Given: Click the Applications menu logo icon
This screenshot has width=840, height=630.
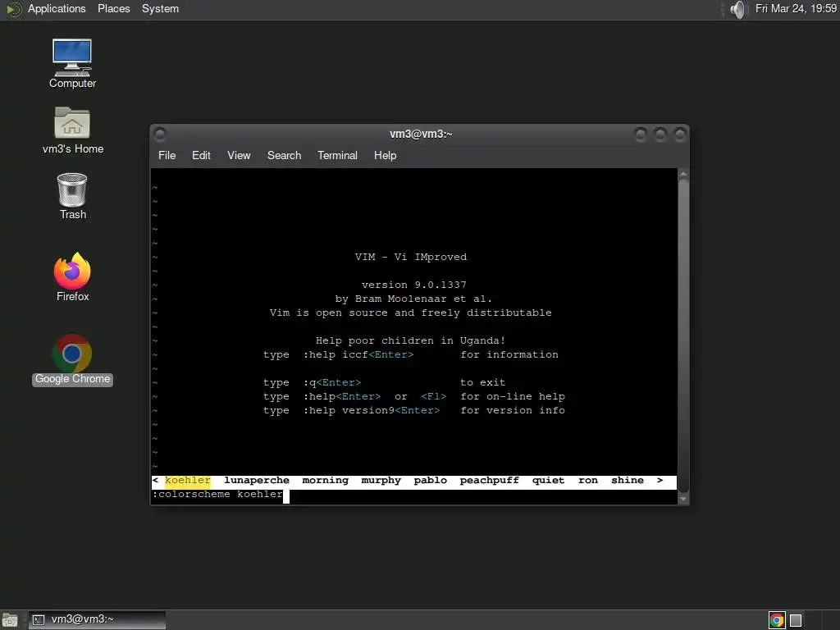Looking at the screenshot, I should tap(13, 9).
